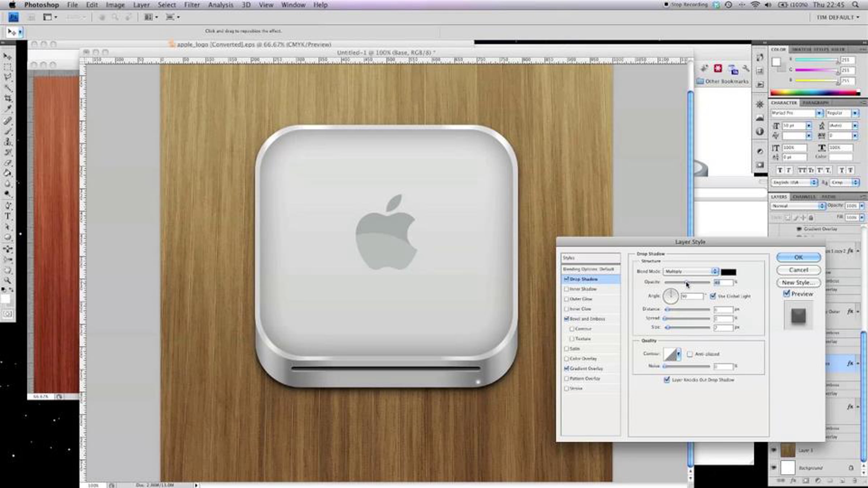Open macOS Spotlight search icon
868x488 pixels.
pos(855,5)
